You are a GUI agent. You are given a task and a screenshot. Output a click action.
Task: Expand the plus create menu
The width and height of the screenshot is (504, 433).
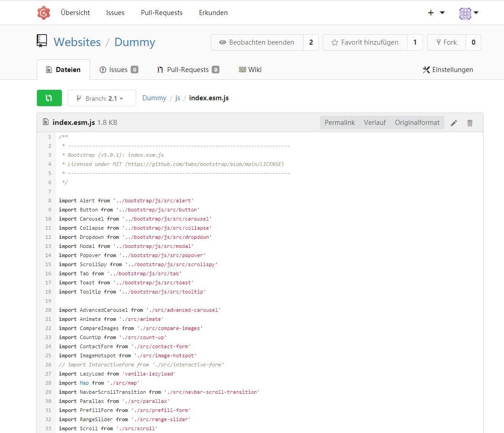(436, 13)
